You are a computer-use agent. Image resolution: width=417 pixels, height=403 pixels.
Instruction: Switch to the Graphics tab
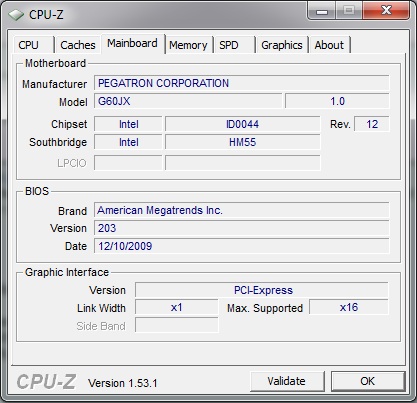282,45
